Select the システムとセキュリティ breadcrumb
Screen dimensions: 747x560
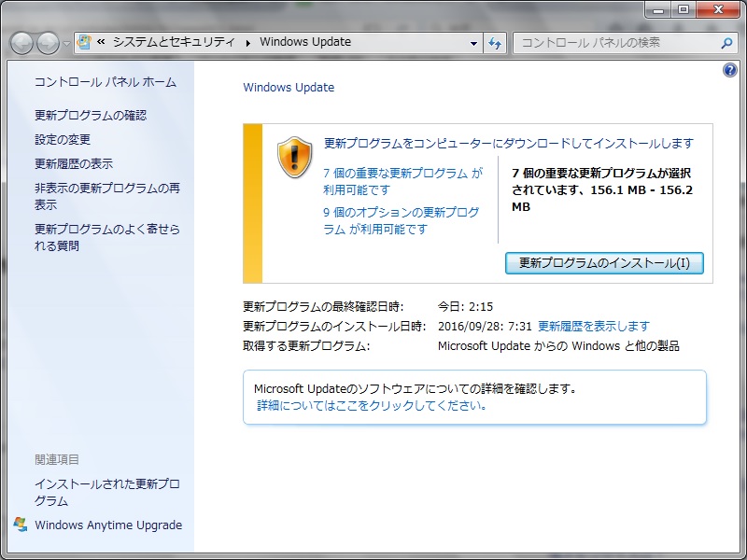(174, 42)
